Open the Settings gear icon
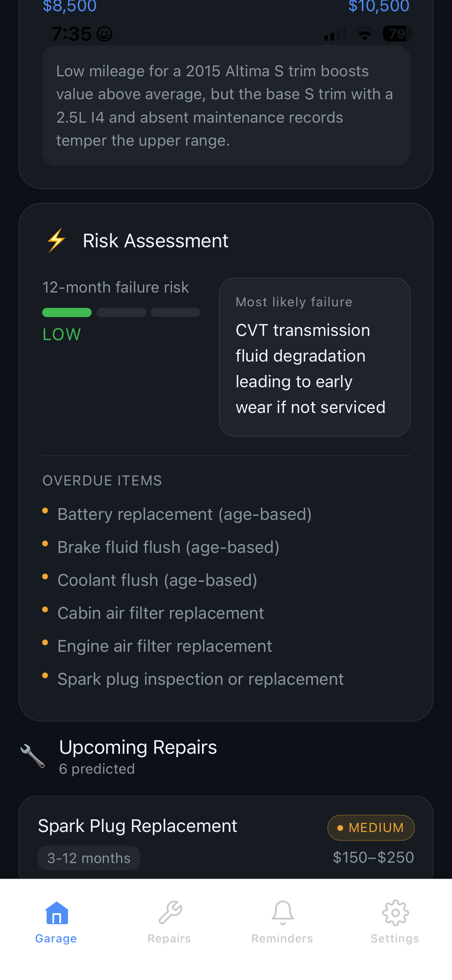This screenshot has width=452, height=980. pyautogui.click(x=395, y=913)
